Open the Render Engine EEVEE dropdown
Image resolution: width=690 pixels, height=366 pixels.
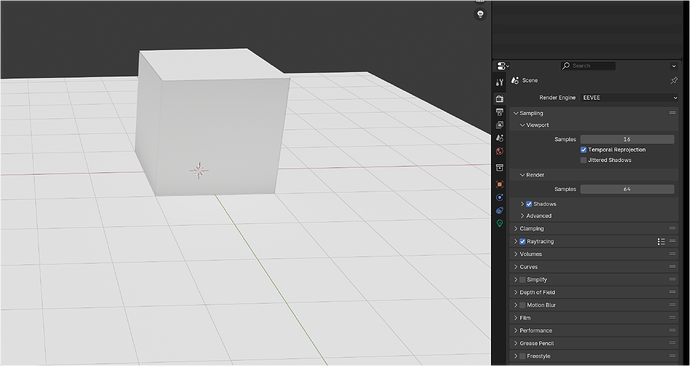[x=629, y=98]
